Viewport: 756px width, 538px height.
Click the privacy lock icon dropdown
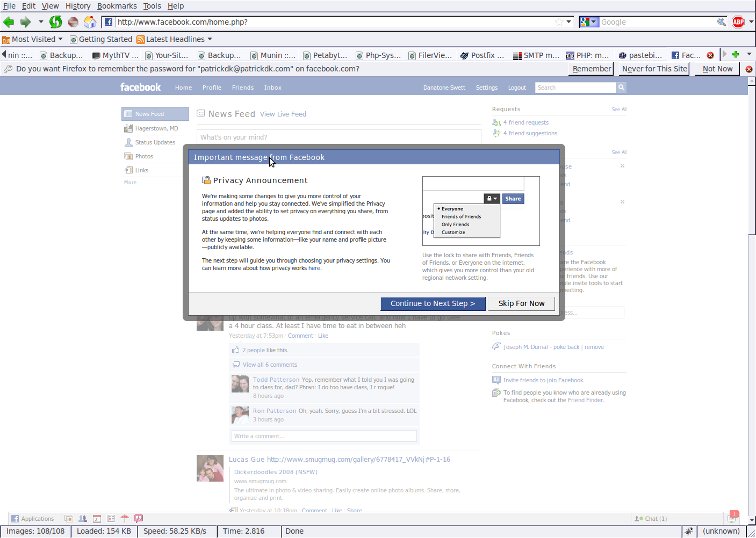click(492, 199)
